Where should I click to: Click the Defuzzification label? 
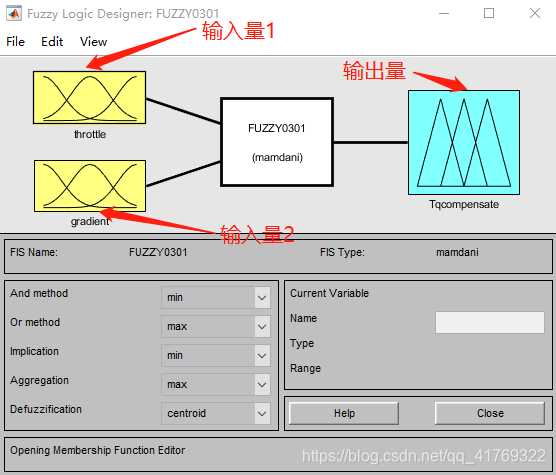coord(46,409)
